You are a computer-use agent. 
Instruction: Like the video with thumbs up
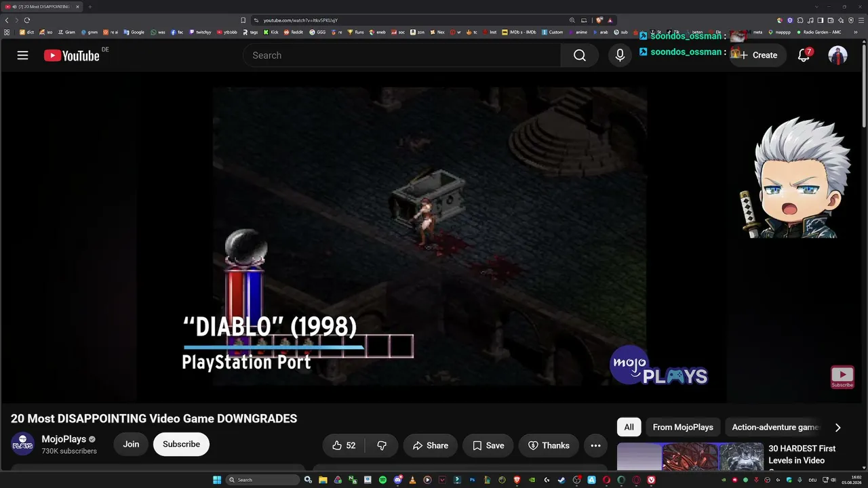coord(344,445)
